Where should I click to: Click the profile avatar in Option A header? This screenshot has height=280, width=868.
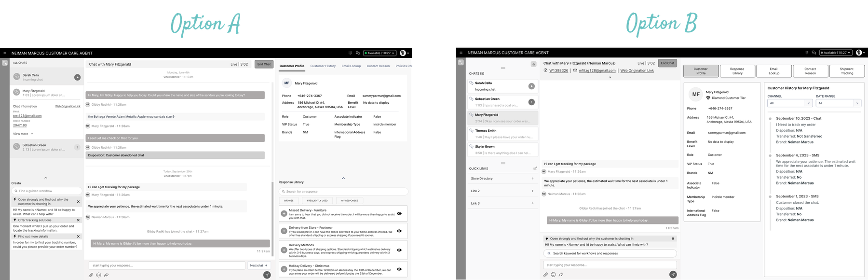click(x=403, y=53)
